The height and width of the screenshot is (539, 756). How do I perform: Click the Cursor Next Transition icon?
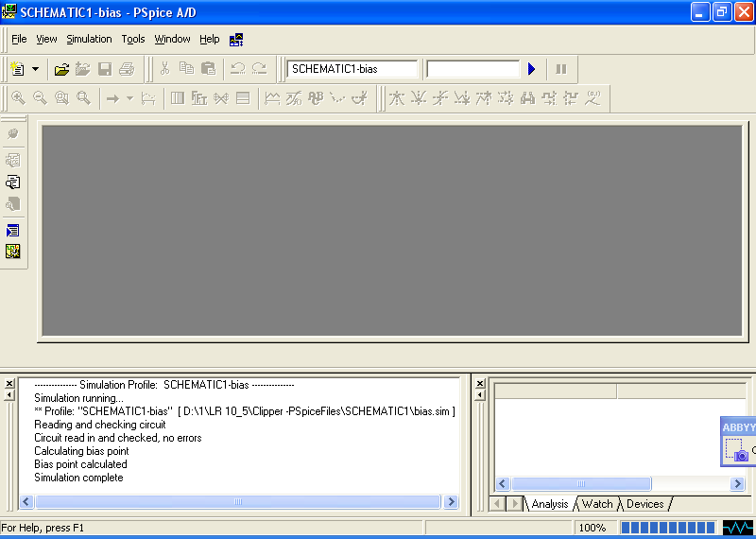[x=549, y=98]
